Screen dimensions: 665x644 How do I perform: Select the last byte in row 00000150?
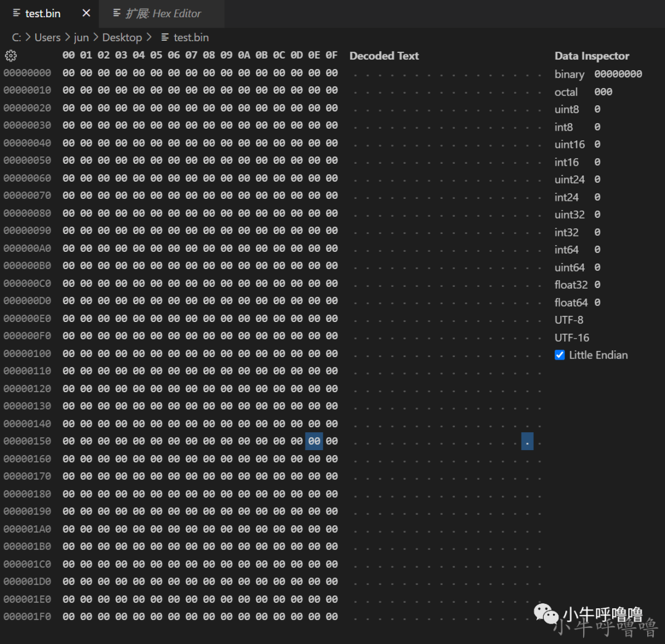click(x=332, y=441)
